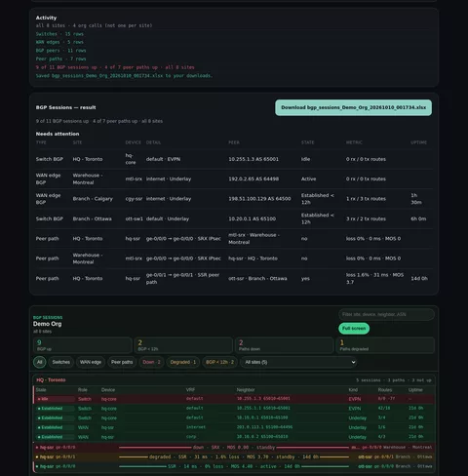Click the Established status dot for hq-ssr corp
The height and width of the screenshot is (476, 468).
tap(39, 437)
